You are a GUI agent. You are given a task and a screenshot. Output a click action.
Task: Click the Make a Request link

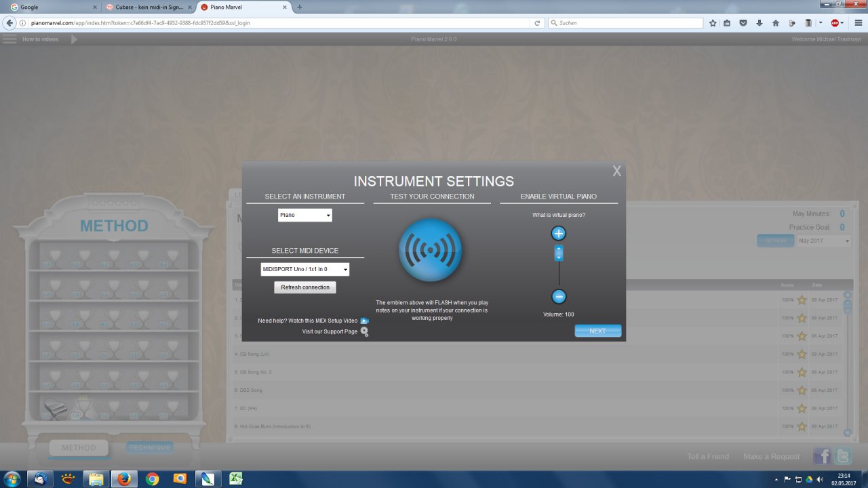pos(772,456)
